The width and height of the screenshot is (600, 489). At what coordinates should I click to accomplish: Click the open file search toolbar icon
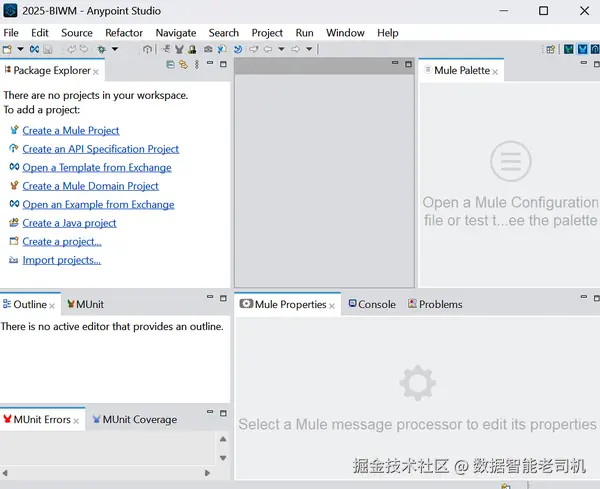click(222, 49)
